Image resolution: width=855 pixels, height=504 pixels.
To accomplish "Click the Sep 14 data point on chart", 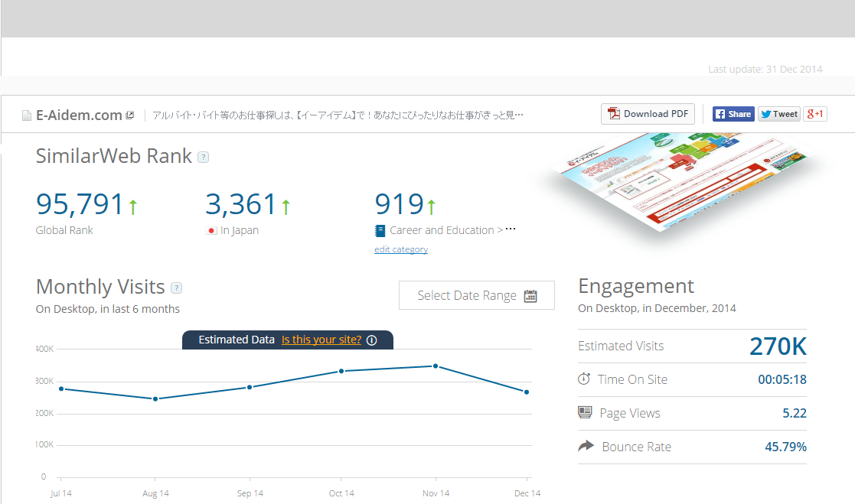I will tap(250, 388).
